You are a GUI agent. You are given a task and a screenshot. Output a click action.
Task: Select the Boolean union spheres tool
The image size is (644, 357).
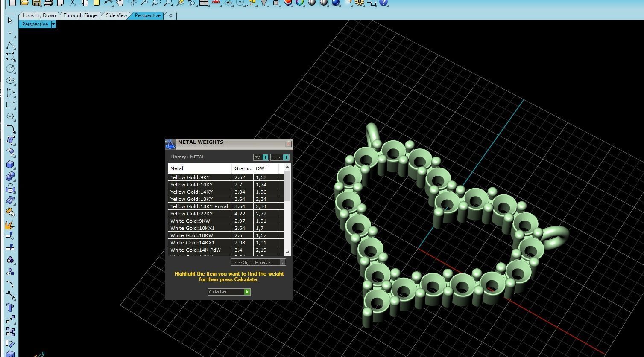tap(10, 176)
